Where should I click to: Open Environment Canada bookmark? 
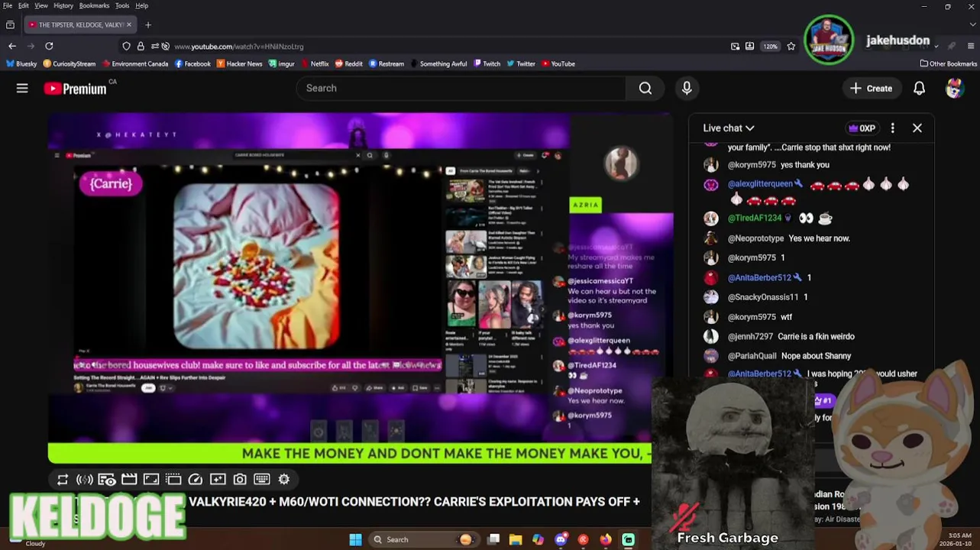click(135, 64)
